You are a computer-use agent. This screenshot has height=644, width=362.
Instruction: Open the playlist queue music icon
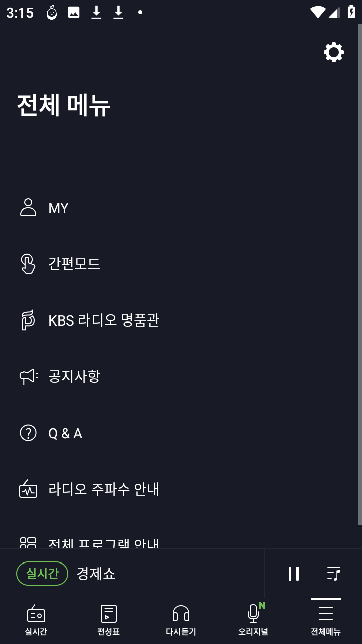334,574
